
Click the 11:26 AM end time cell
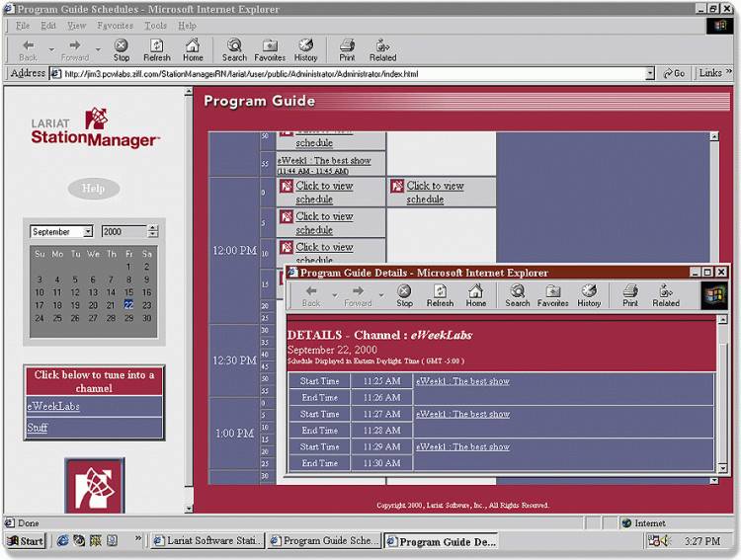pyautogui.click(x=381, y=397)
